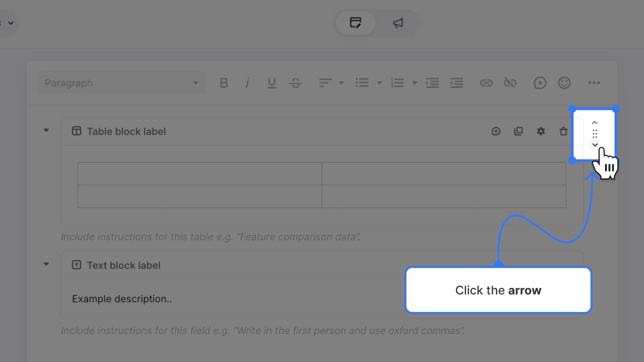
Task: Open the bulleted list dropdown arrow
Action: coord(380,83)
